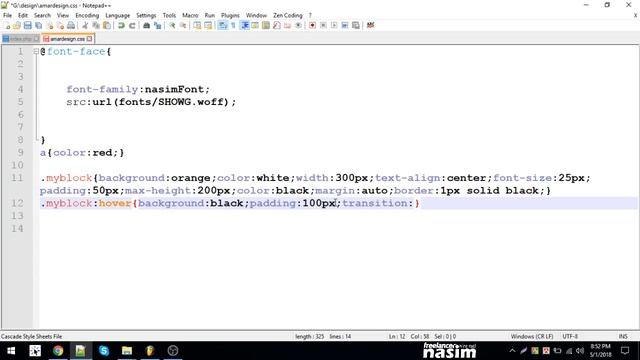Open the Language menu
Screen dimensions: 640x360
[x=118, y=15]
